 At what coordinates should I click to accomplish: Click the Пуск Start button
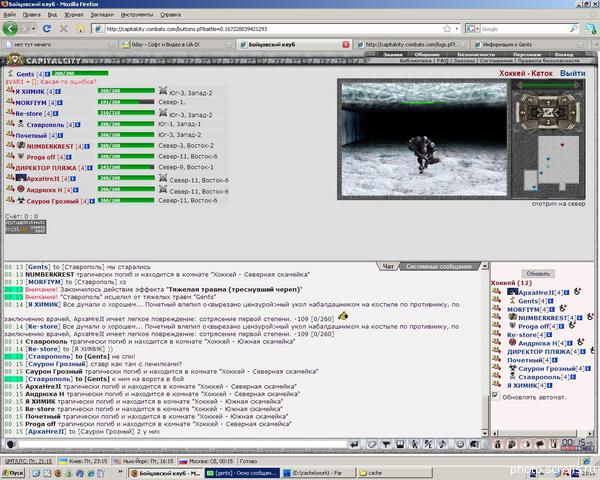13,473
